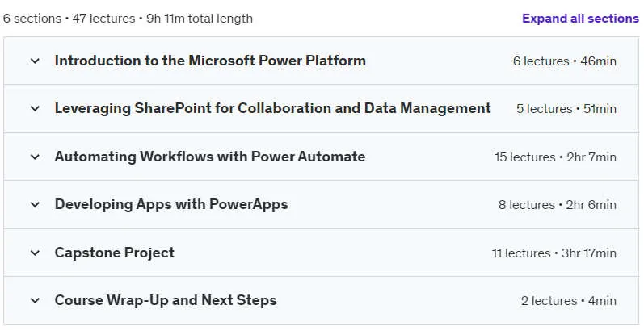Screen dimensions: 644x330
Task: Expand the Leveraging SharePoint section chevron
Action: pos(36,109)
